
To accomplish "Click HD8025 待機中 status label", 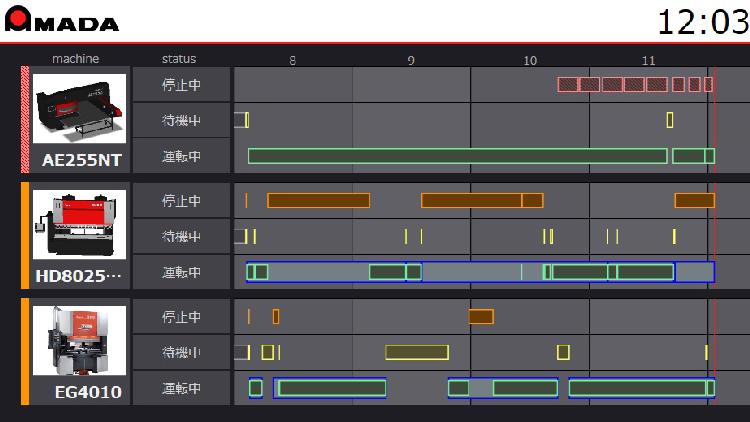I will (x=181, y=236).
